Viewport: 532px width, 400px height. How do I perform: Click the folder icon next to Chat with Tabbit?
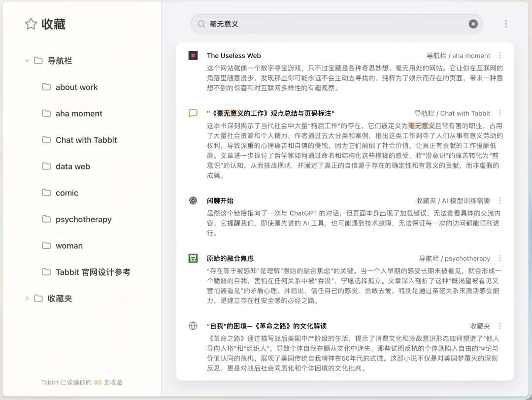point(46,140)
